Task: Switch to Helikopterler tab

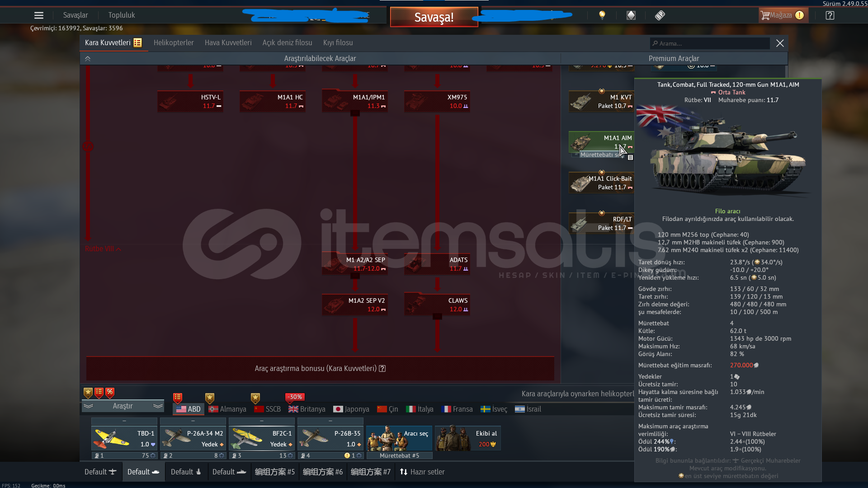Action: (x=174, y=42)
